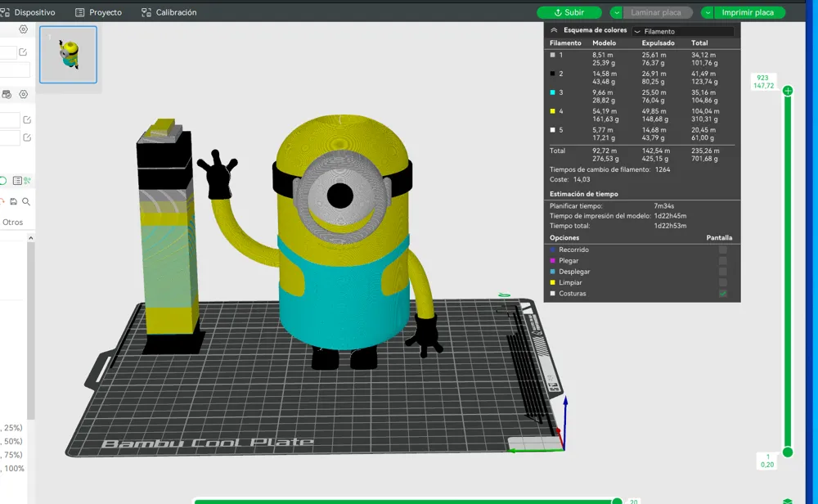This screenshot has height=504, width=818.
Task: Enable the Recorrido display checkbox
Action: click(x=721, y=250)
